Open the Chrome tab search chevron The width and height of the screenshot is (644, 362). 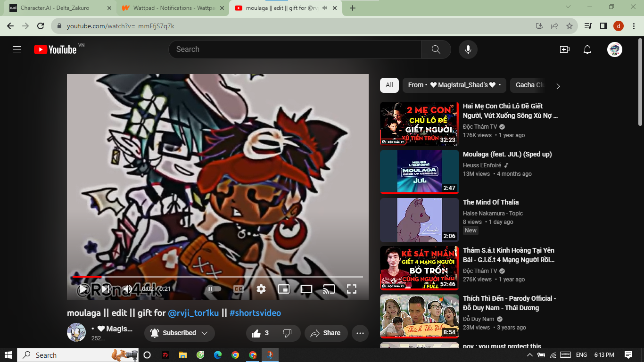point(568,7)
